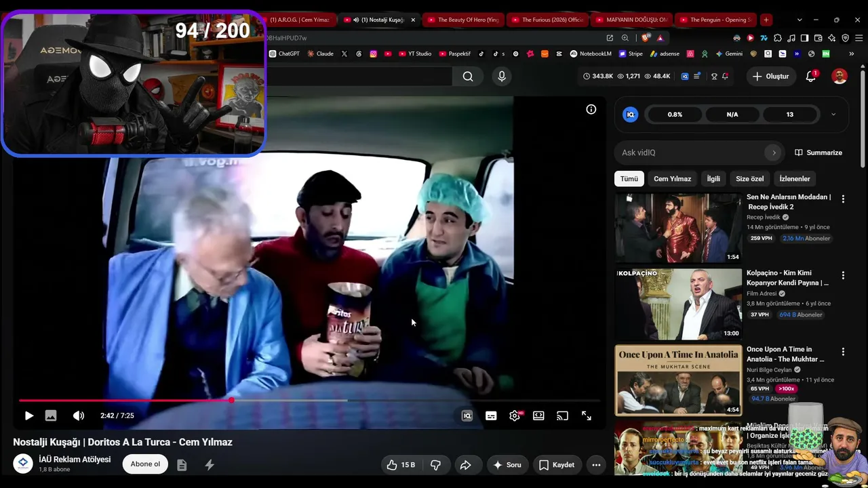Click the vidIQ round logo in side panel
868x488 pixels.
point(631,115)
